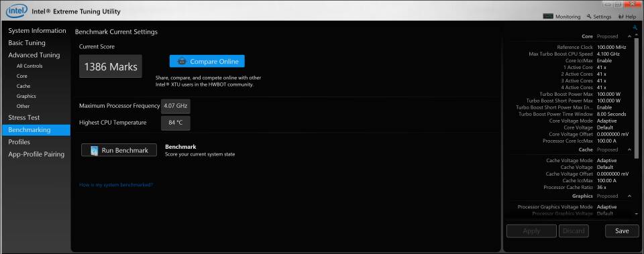644x254 pixels.
Task: Collapse the Cache settings section
Action: click(x=629, y=149)
